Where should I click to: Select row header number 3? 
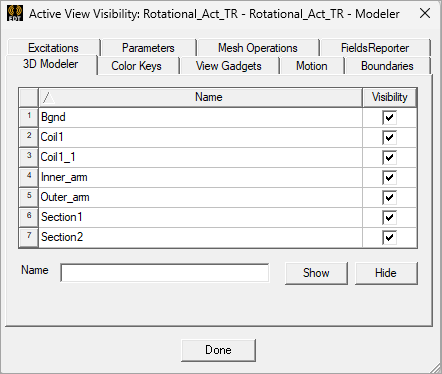coord(29,157)
